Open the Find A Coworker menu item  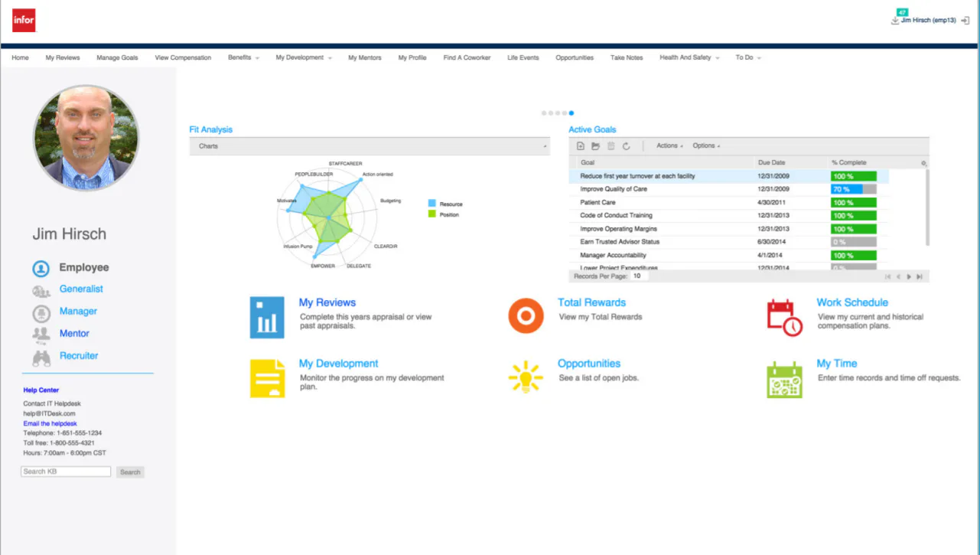tap(466, 57)
